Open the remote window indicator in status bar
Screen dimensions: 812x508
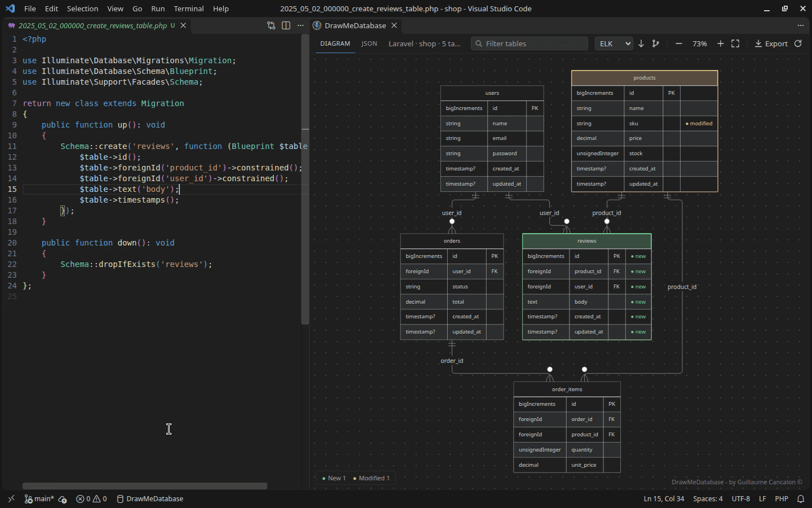pos(11,498)
